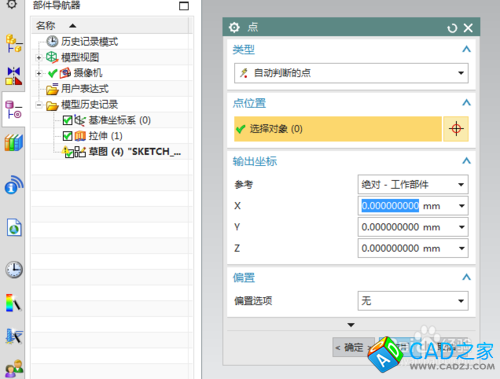Open the Web Browser sidebar icon

14,228
